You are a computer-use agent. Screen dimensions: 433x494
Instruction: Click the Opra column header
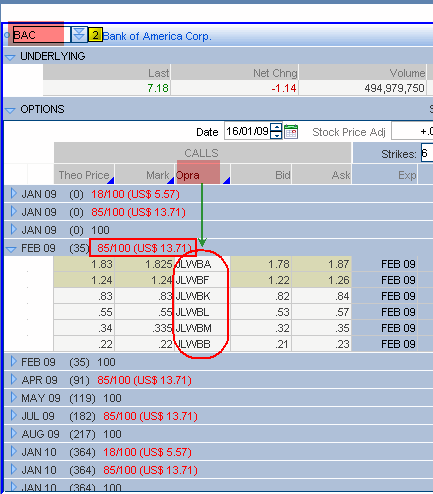(x=203, y=174)
